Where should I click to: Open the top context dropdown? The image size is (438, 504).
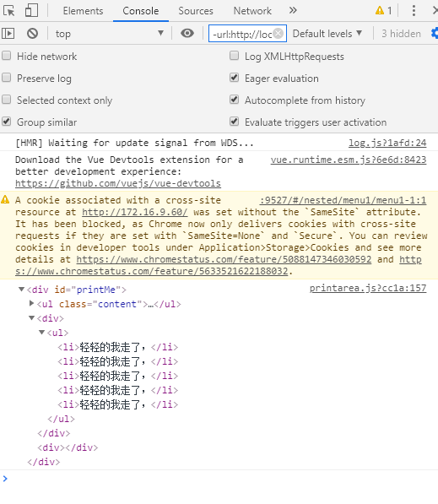point(109,34)
